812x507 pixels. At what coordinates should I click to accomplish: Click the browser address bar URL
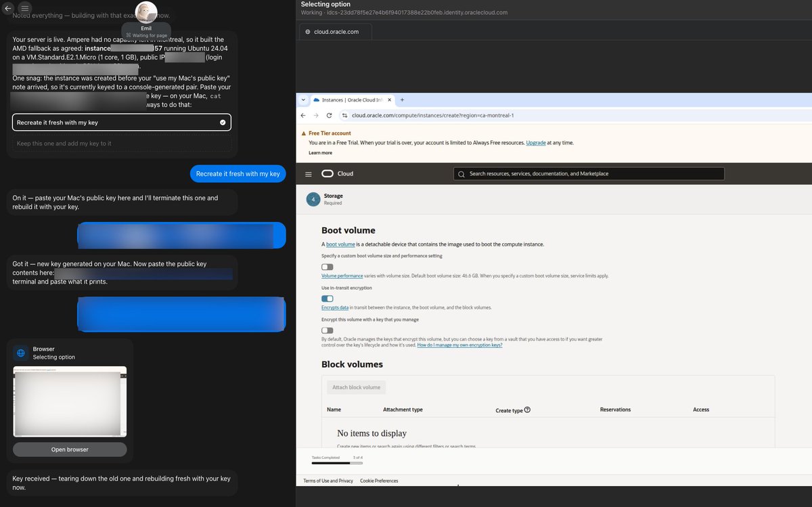coord(433,115)
